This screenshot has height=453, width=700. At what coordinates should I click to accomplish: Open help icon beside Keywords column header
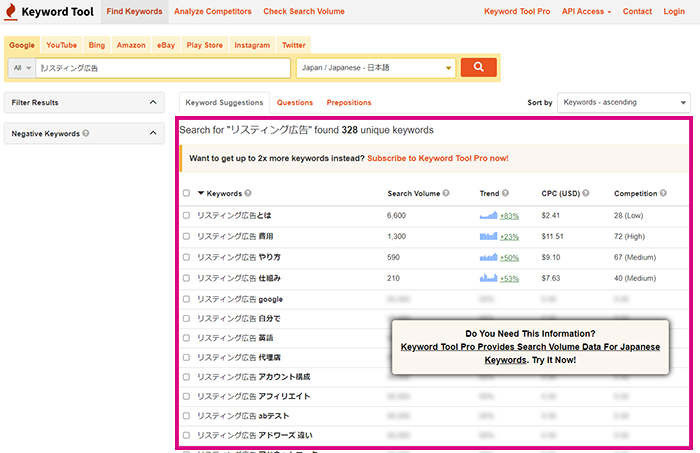coord(248,193)
